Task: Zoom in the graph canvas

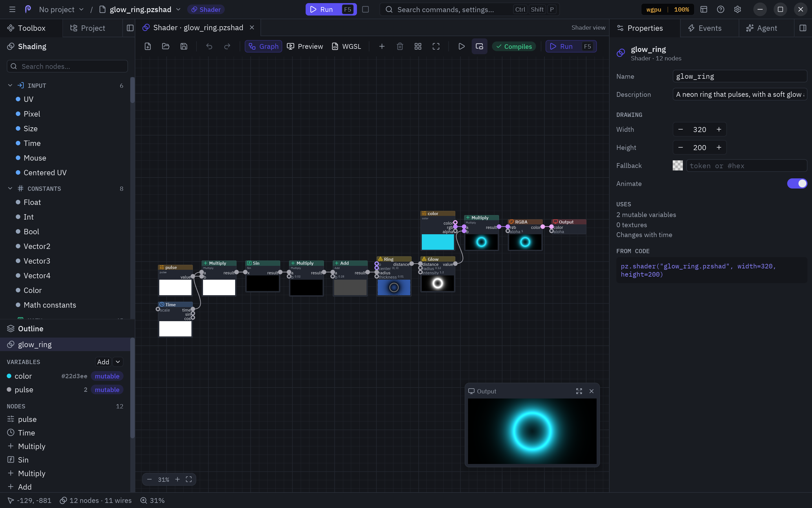Action: tap(178, 479)
